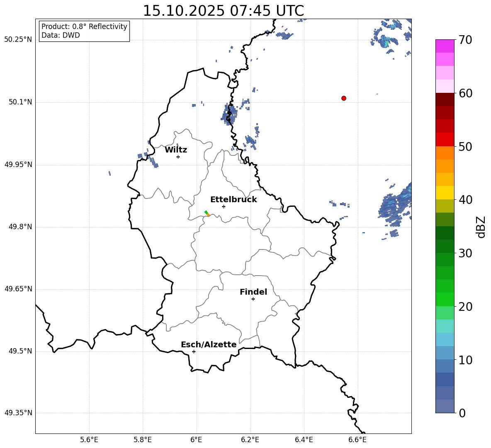Viewport: 491px width, 448px height.
Task: Click the 50.1°N latitude label
Action: tap(21, 102)
